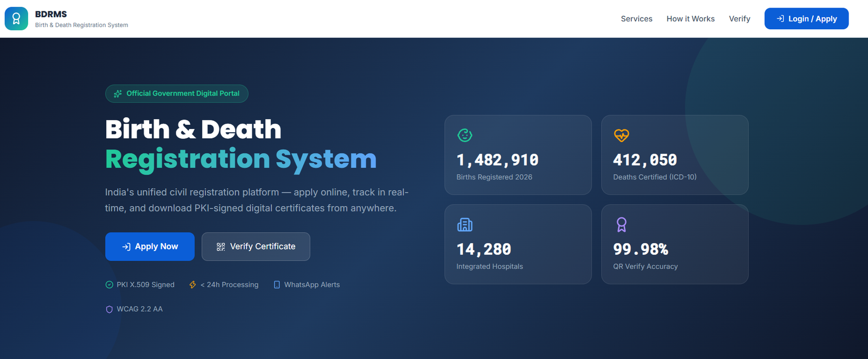The height and width of the screenshot is (359, 868).
Task: Click the < 24h Processing text
Action: tap(229, 285)
